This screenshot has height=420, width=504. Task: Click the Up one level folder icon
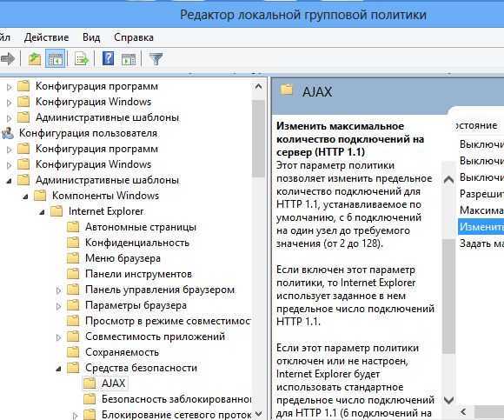(35, 59)
